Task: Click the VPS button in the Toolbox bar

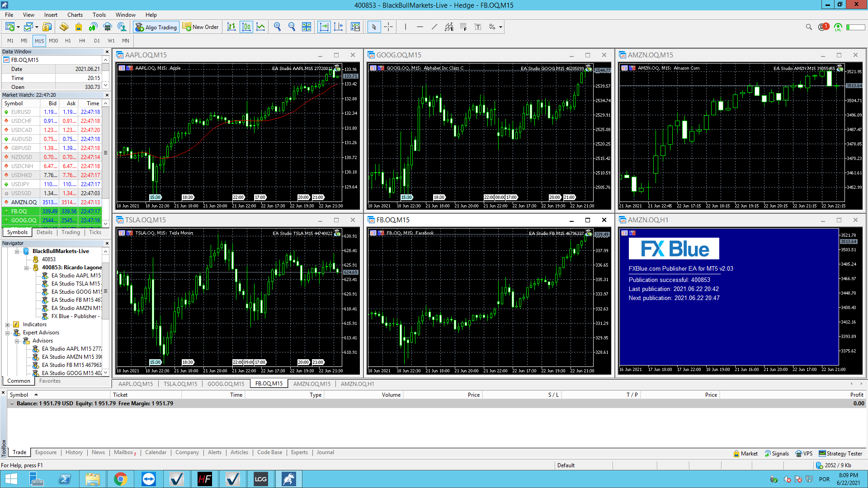Action: (x=804, y=453)
